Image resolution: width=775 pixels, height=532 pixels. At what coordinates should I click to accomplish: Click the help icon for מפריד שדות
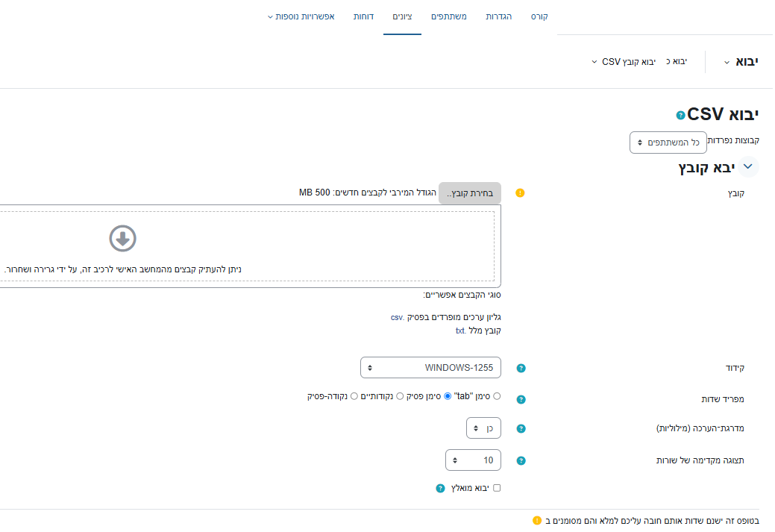[521, 399]
